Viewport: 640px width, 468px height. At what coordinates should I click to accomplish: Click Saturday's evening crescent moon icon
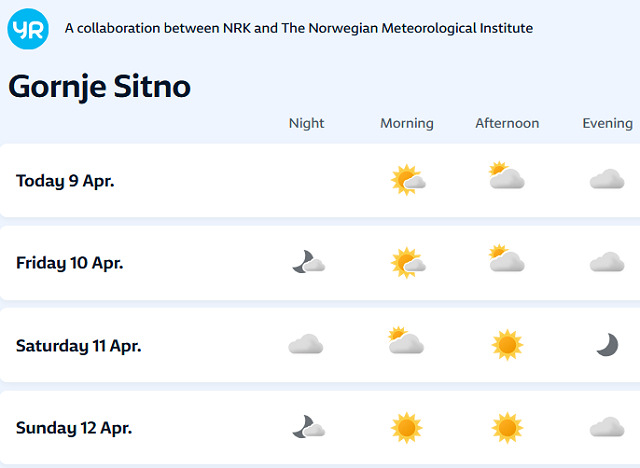(x=607, y=345)
